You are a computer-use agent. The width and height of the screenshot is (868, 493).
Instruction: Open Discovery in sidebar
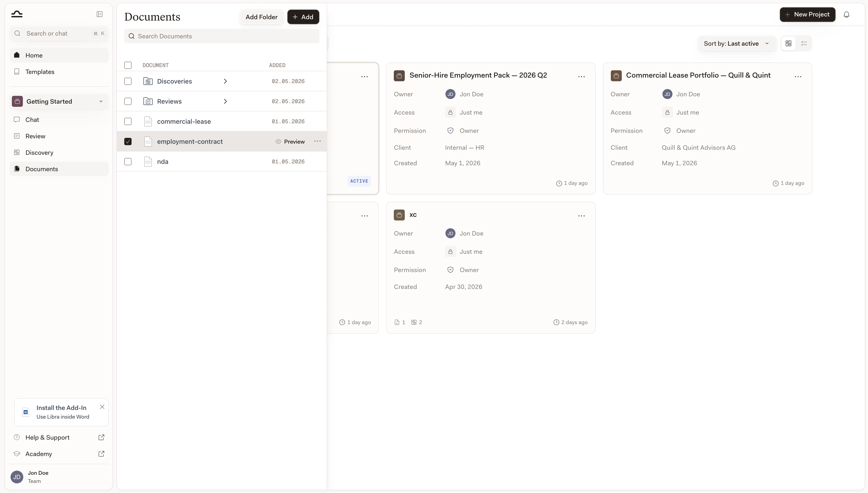click(x=59, y=152)
